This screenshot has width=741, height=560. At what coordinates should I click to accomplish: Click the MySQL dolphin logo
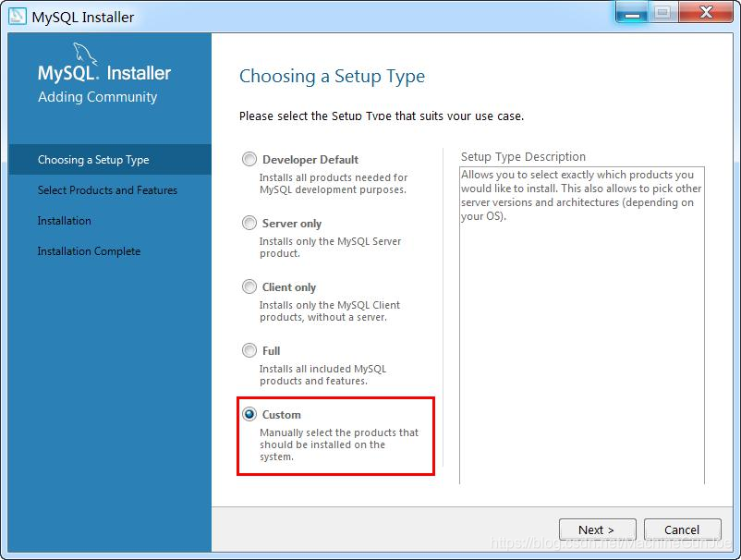(85, 53)
